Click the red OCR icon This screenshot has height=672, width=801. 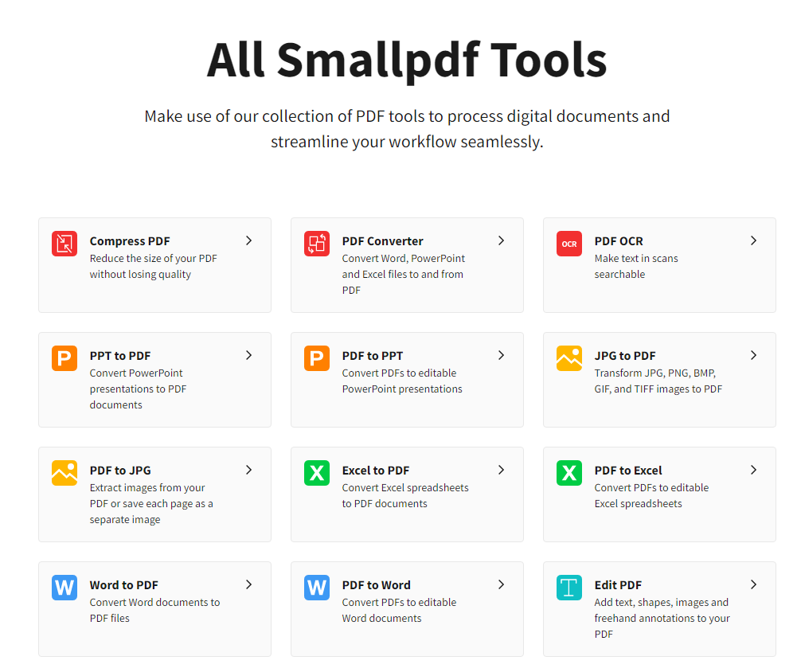(x=569, y=244)
